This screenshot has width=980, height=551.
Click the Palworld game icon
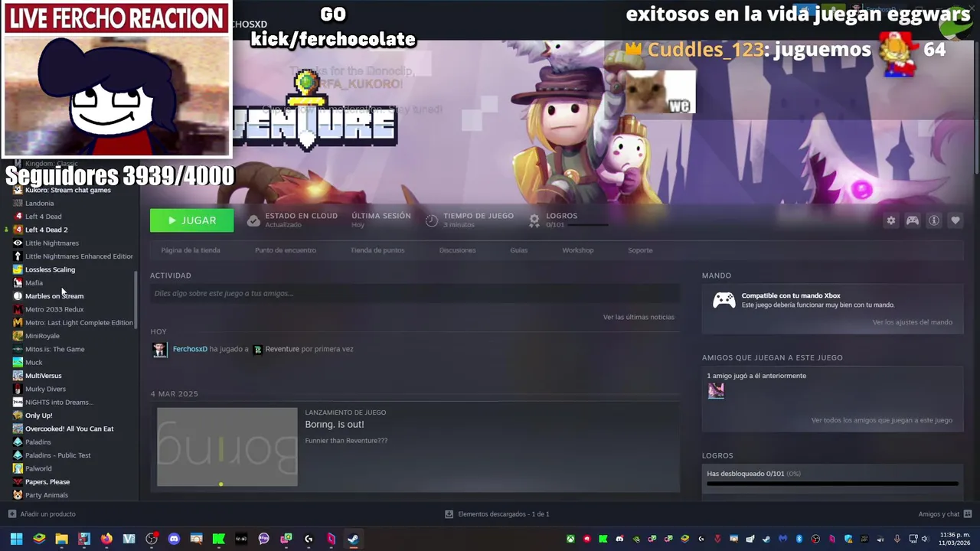pyautogui.click(x=18, y=468)
